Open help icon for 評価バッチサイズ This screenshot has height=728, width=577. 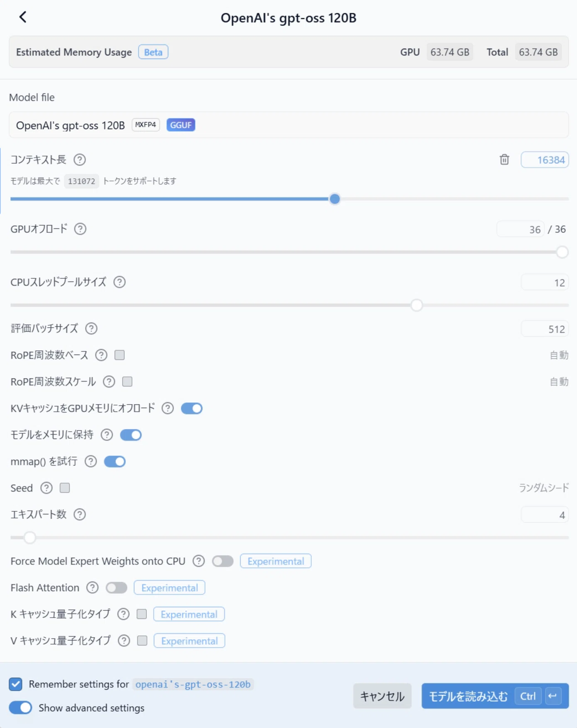coord(91,328)
